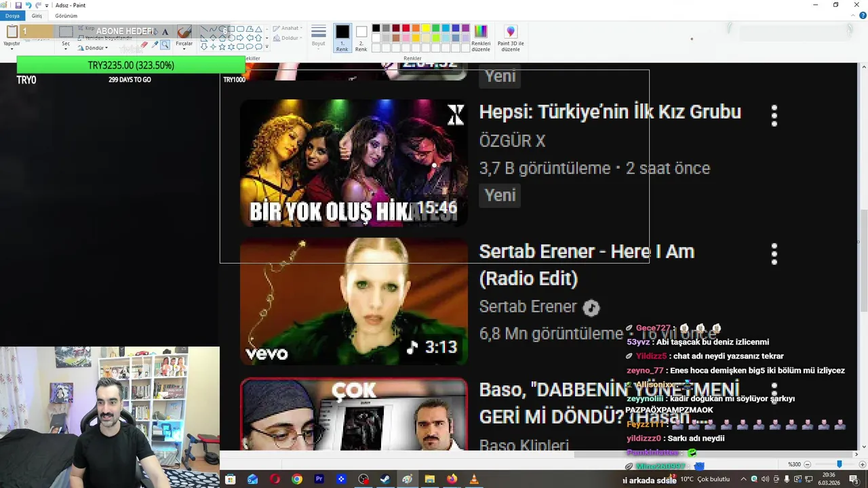Expand the quick access toolbar customize arrow
The width and height of the screenshot is (868, 488).
pyautogui.click(x=47, y=5)
